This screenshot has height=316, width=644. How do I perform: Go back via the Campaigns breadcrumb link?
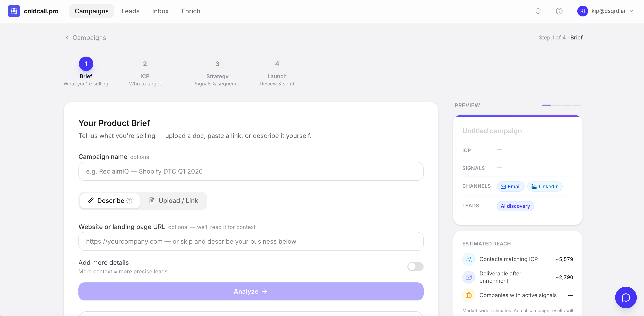pyautogui.click(x=89, y=37)
